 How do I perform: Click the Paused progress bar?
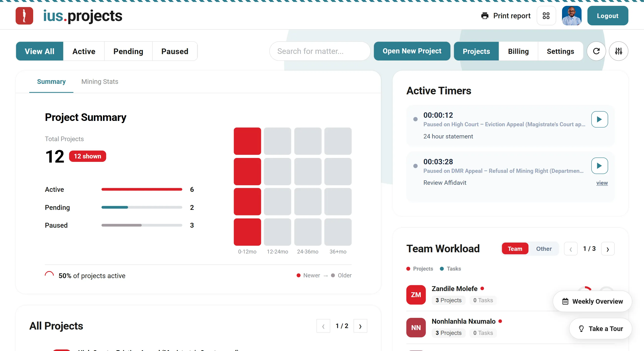(x=141, y=225)
